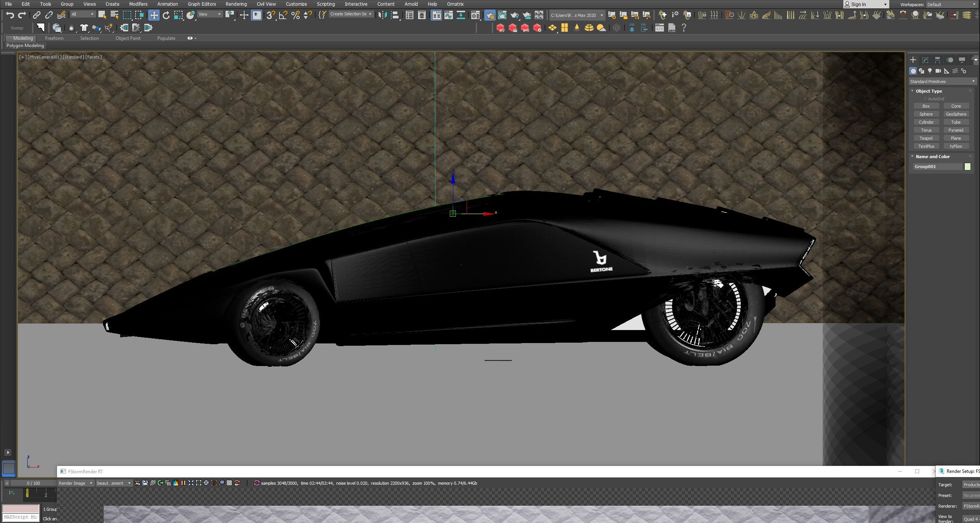The height and width of the screenshot is (523, 980).
Task: Open the Motion panel tab
Action: [x=950, y=60]
